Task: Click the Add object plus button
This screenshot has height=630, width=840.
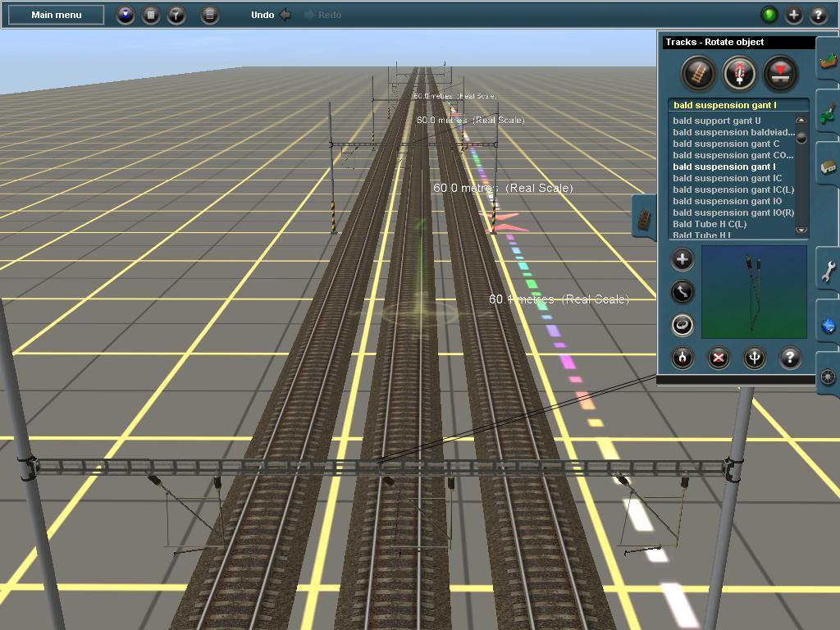Action: [x=682, y=260]
